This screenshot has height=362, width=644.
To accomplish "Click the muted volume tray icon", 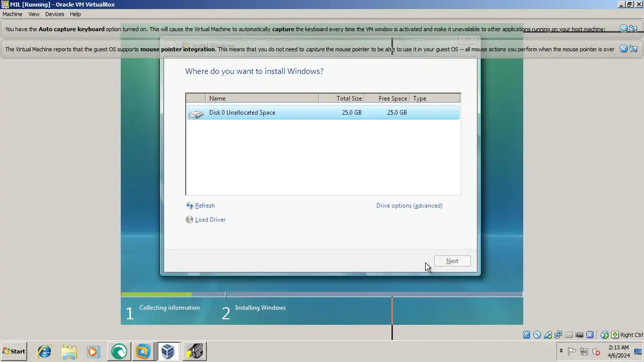I will click(x=596, y=351).
